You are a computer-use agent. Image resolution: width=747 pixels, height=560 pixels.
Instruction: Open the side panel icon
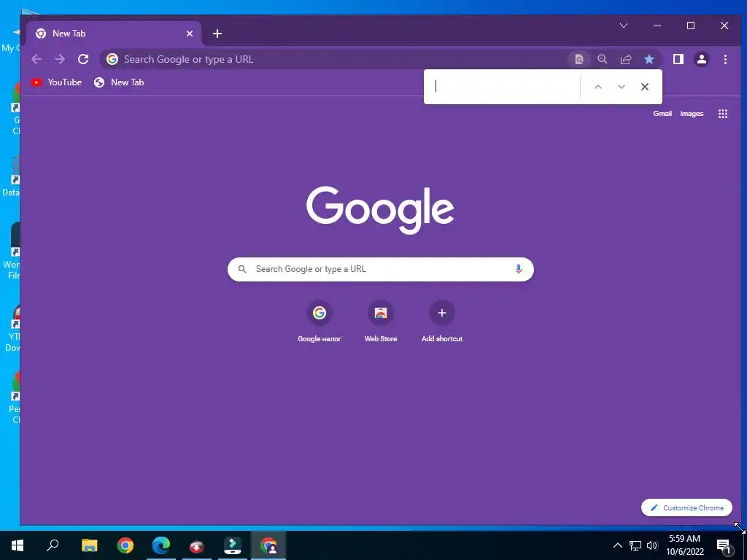(678, 59)
